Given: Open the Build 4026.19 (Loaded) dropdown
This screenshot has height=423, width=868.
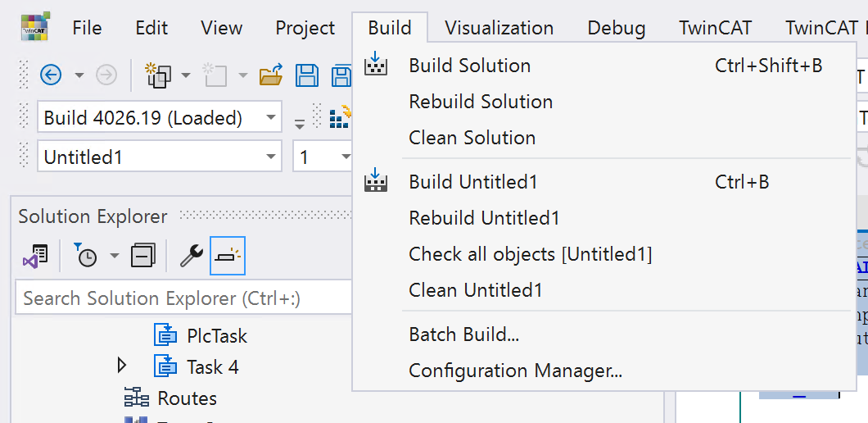Looking at the screenshot, I should 271,117.
